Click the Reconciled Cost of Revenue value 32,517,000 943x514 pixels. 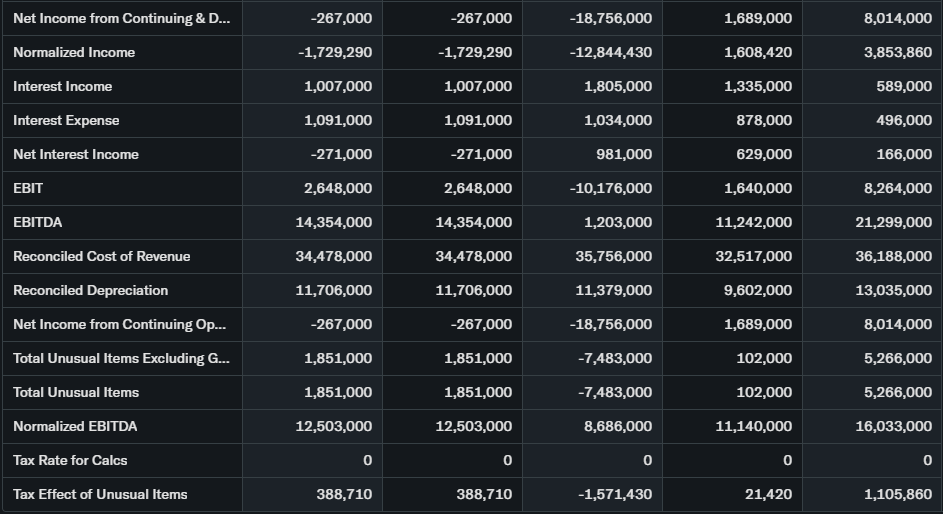(753, 256)
